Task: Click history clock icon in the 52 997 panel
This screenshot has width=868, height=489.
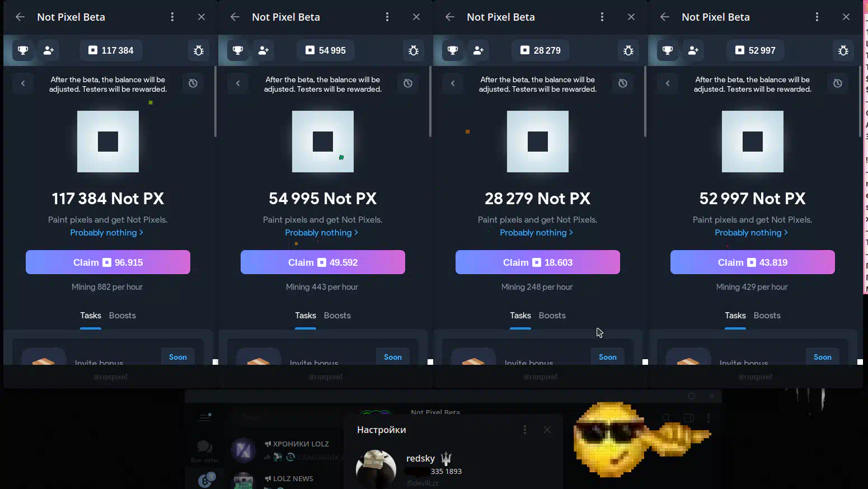Action: pos(838,83)
